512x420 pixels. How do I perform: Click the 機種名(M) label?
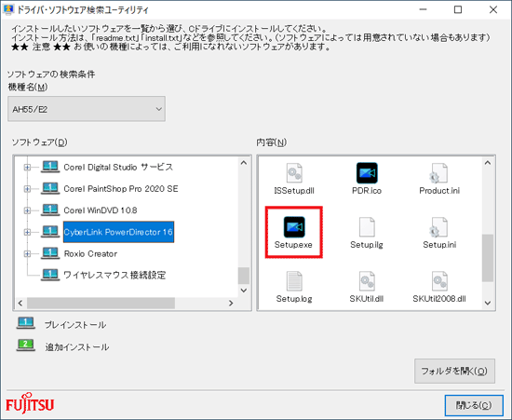pyautogui.click(x=28, y=87)
